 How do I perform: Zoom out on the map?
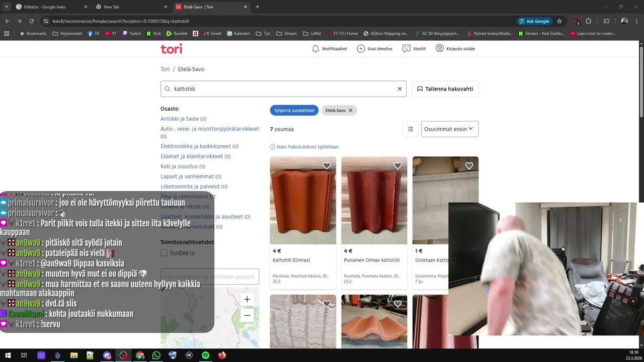click(247, 315)
